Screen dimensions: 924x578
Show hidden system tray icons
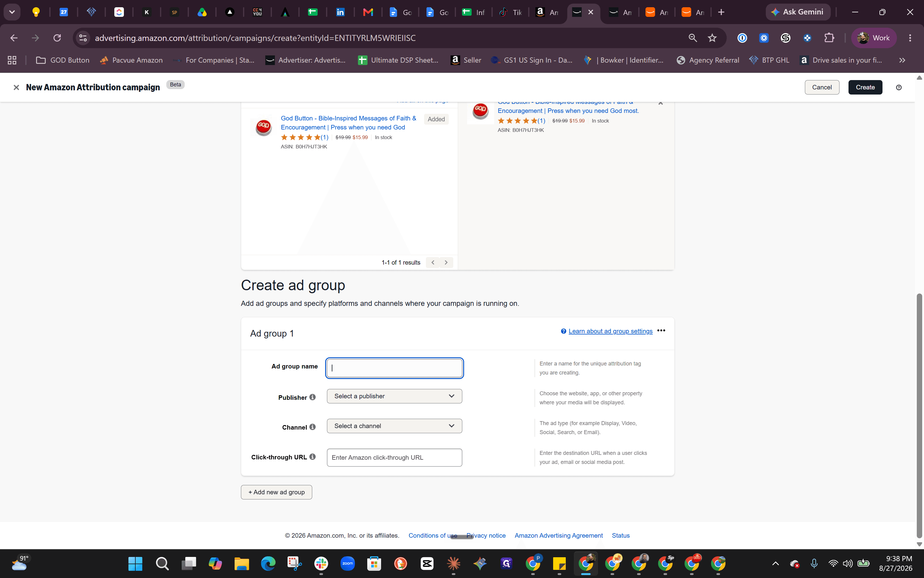pos(775,564)
